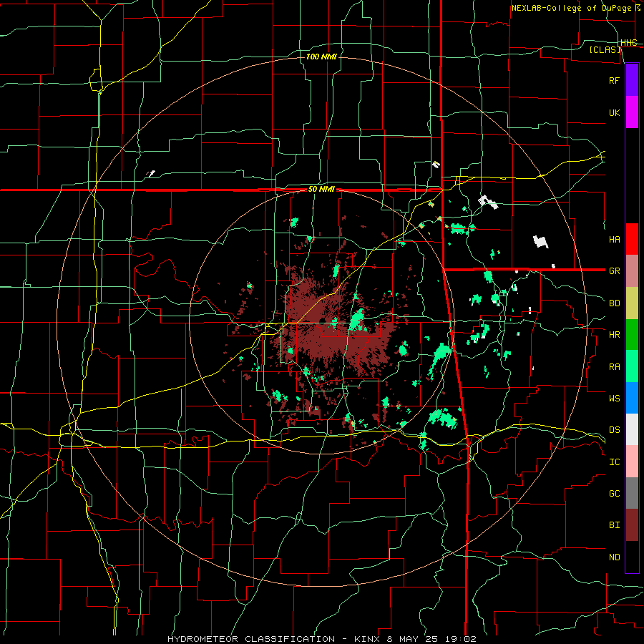This screenshot has height=644, width=644.
Task: Click the "WS" legend label
Action: click(x=614, y=399)
